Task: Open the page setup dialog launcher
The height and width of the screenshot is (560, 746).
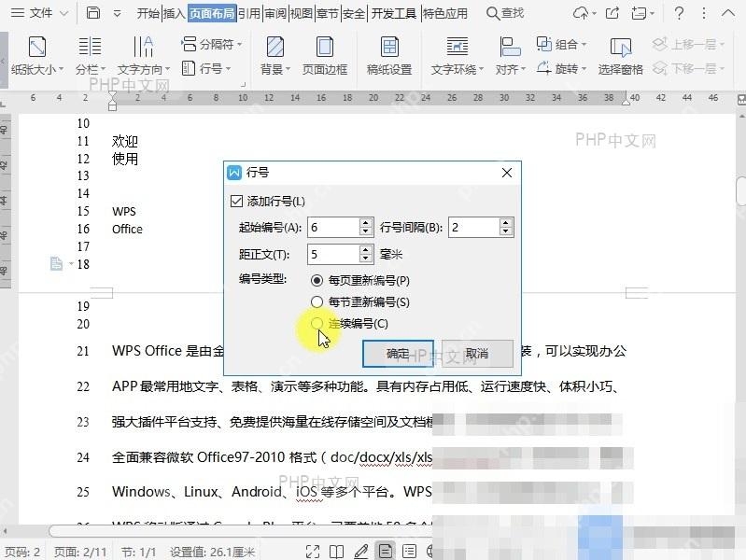Action: tap(243, 84)
